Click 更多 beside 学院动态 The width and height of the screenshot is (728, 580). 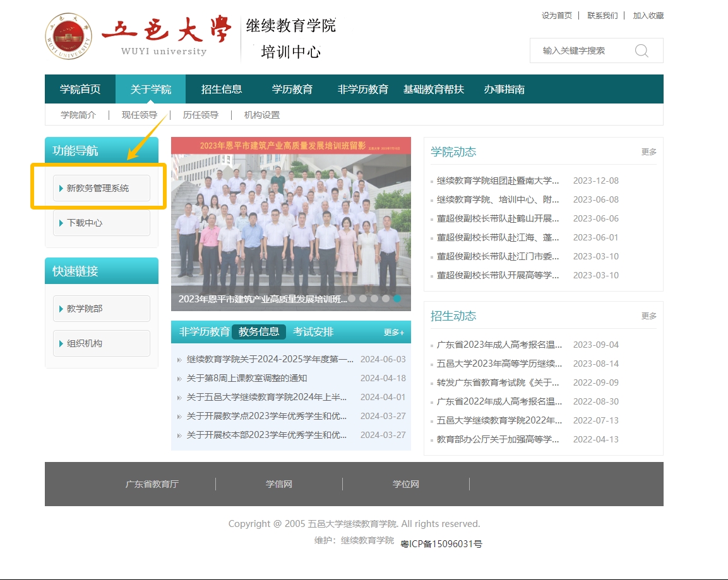pos(648,151)
